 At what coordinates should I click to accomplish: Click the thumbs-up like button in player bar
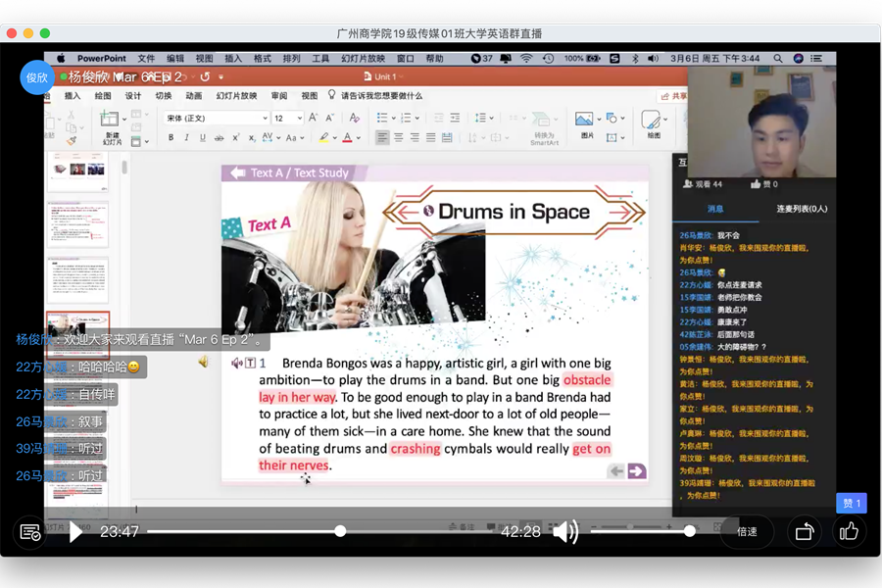[849, 531]
